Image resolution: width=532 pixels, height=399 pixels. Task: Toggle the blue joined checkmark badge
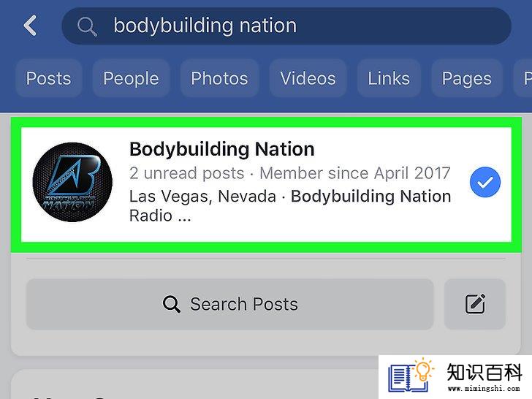coord(485,182)
